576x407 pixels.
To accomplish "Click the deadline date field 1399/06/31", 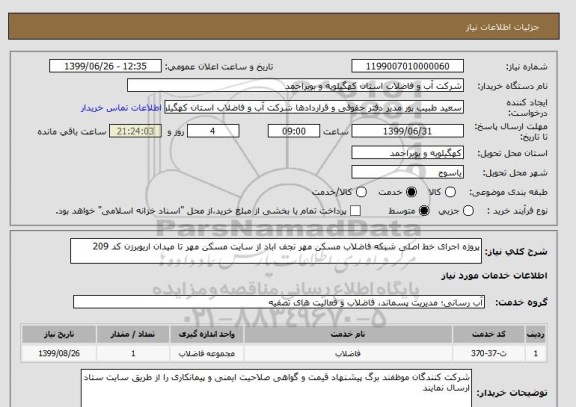I will [x=407, y=131].
